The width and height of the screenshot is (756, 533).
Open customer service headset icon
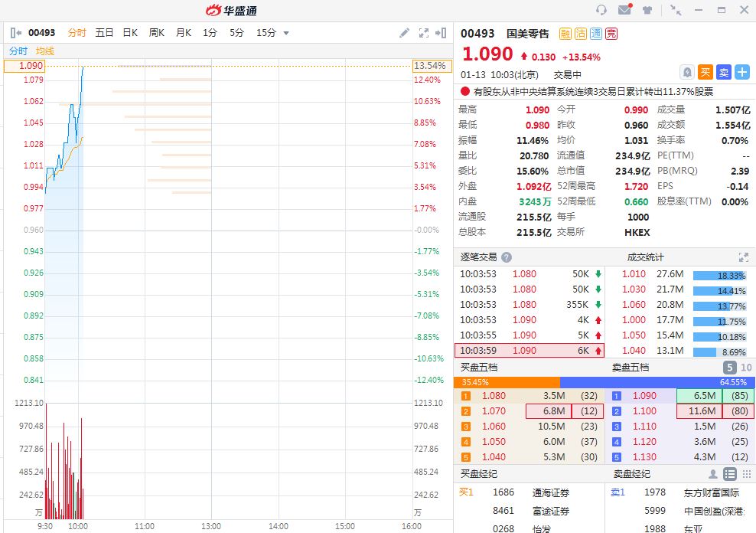[601, 10]
